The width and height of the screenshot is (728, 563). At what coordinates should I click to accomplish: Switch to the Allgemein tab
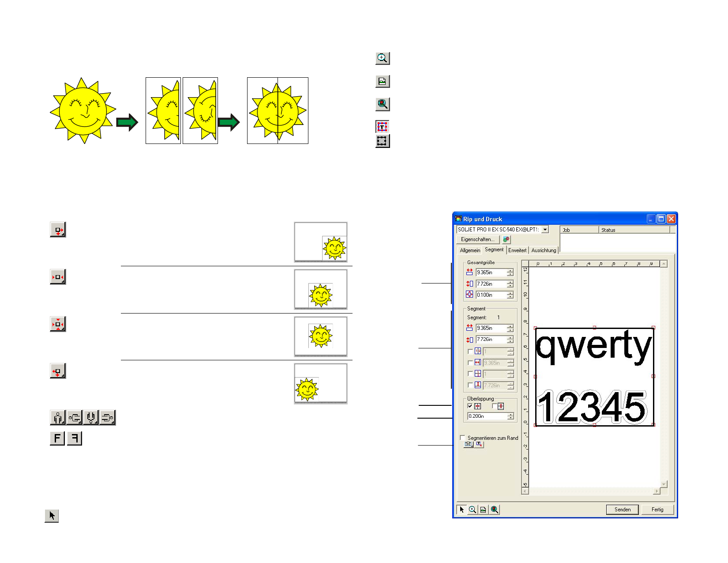[x=470, y=250]
